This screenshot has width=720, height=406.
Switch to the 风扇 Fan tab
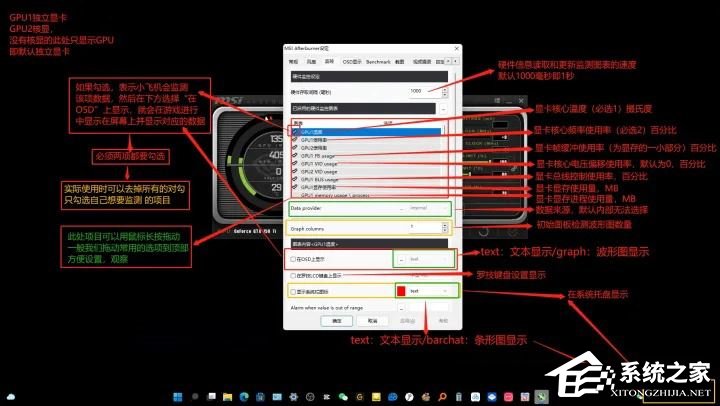point(311,62)
